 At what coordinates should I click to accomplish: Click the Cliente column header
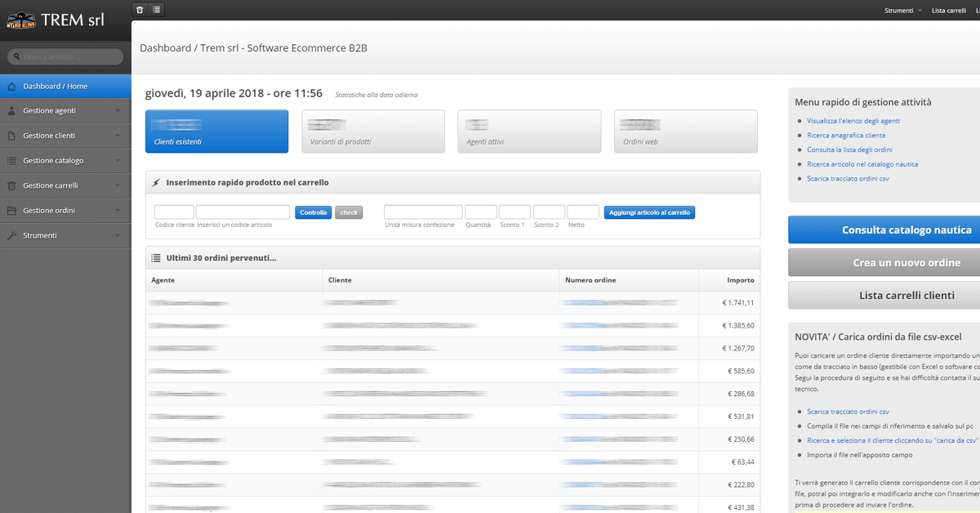441,280
